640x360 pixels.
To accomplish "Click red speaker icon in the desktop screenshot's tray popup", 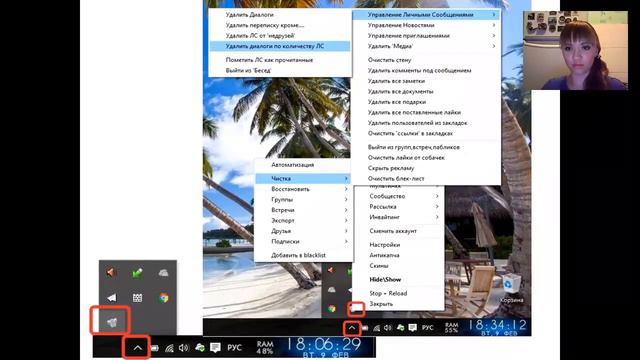I will 331,270.
